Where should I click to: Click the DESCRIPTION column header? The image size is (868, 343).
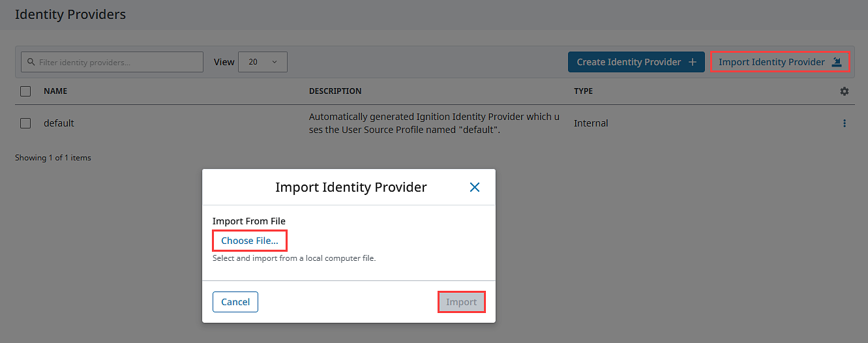click(335, 91)
